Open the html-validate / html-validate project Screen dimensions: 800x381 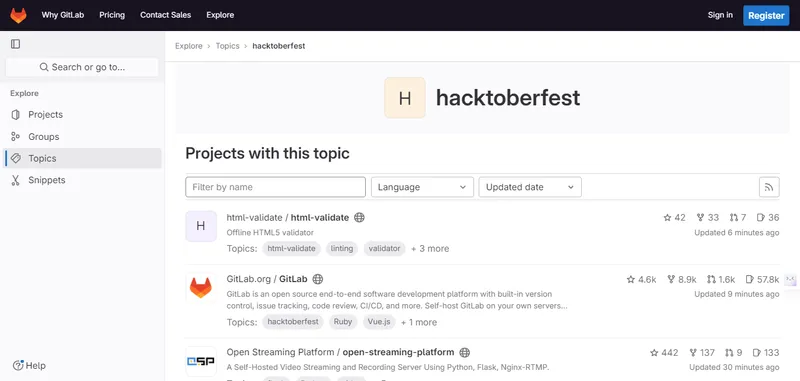(x=288, y=218)
